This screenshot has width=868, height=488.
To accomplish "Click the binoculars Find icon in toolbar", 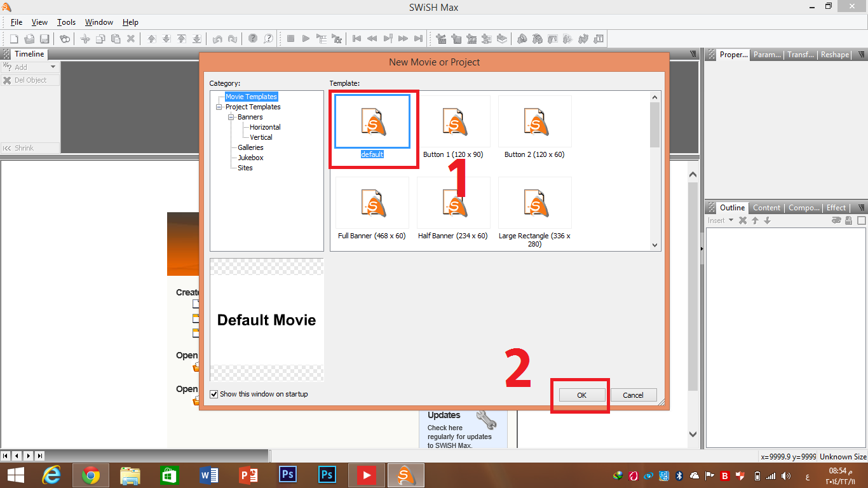I will pos(64,39).
